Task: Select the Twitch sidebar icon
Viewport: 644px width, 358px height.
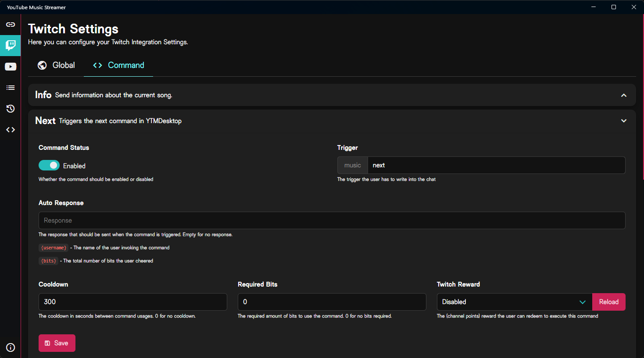Action: coord(11,46)
